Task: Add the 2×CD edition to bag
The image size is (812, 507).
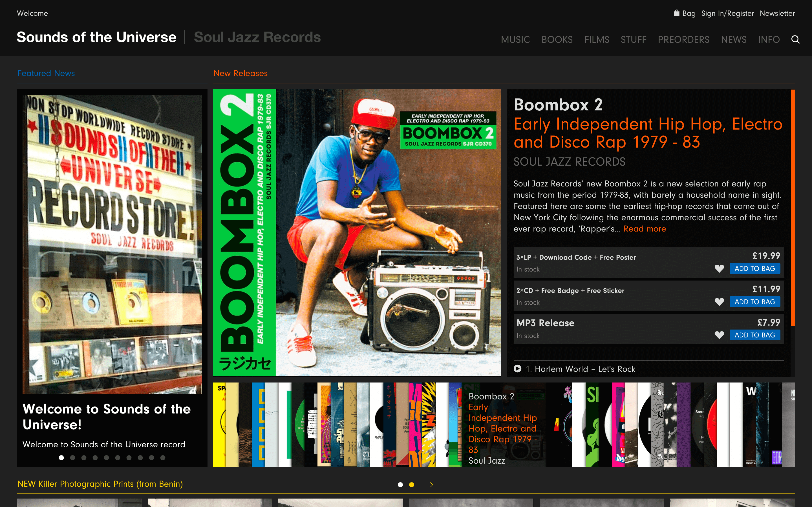Action: tap(755, 301)
